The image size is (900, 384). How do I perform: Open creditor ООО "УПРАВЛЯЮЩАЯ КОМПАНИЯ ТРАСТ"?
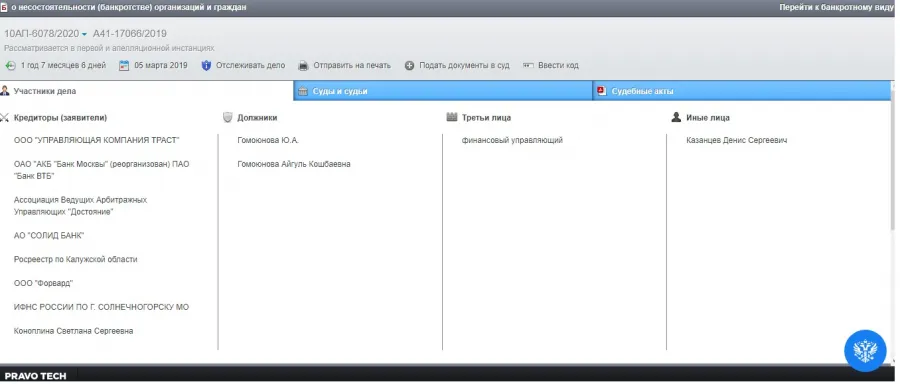[x=97, y=140]
